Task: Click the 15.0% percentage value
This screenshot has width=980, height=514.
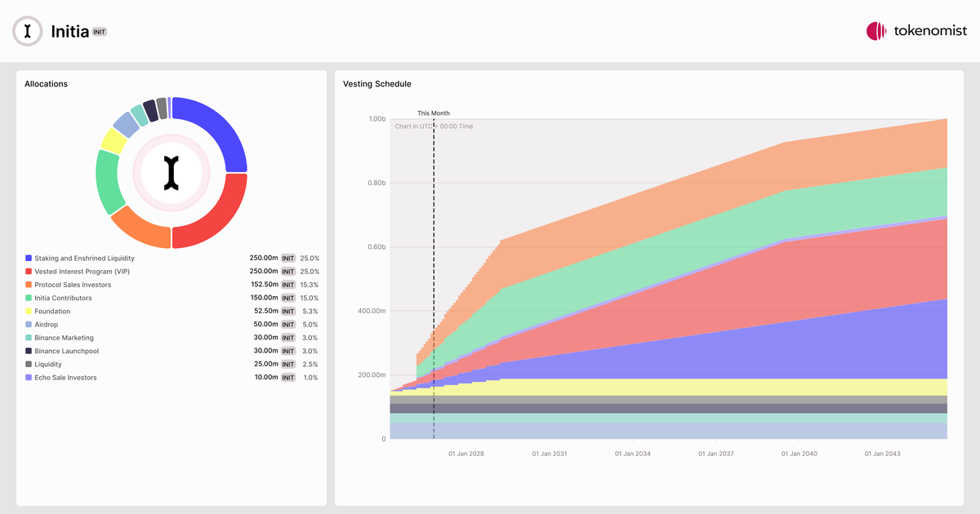Action: point(310,298)
